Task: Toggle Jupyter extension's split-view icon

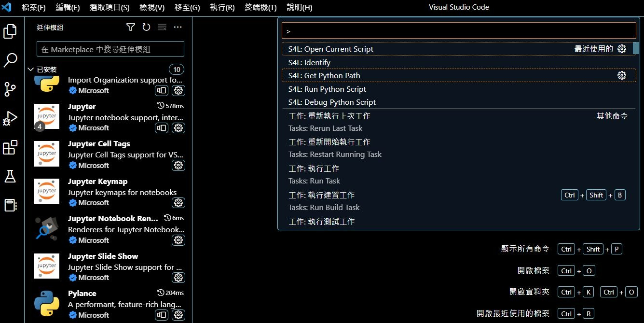Action: (162, 128)
